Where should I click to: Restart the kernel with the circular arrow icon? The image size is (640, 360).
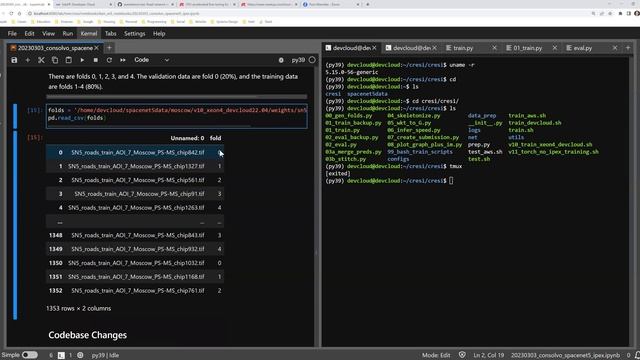pyautogui.click(x=109, y=60)
